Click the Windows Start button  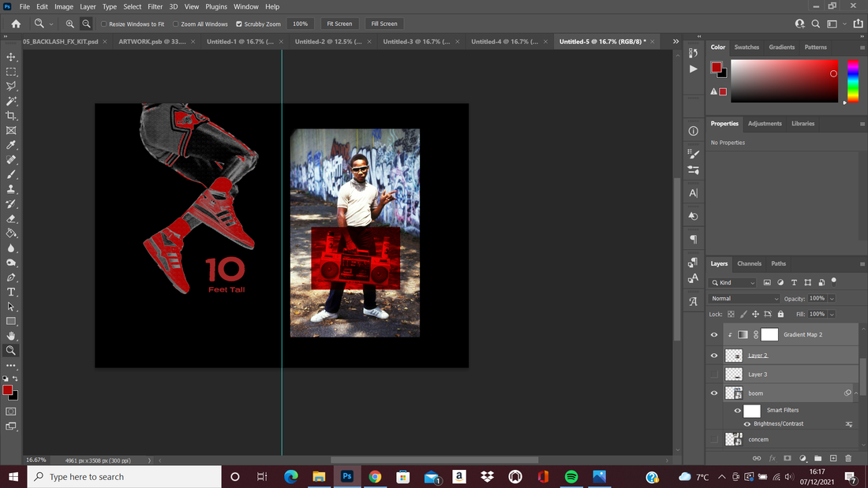(x=13, y=477)
